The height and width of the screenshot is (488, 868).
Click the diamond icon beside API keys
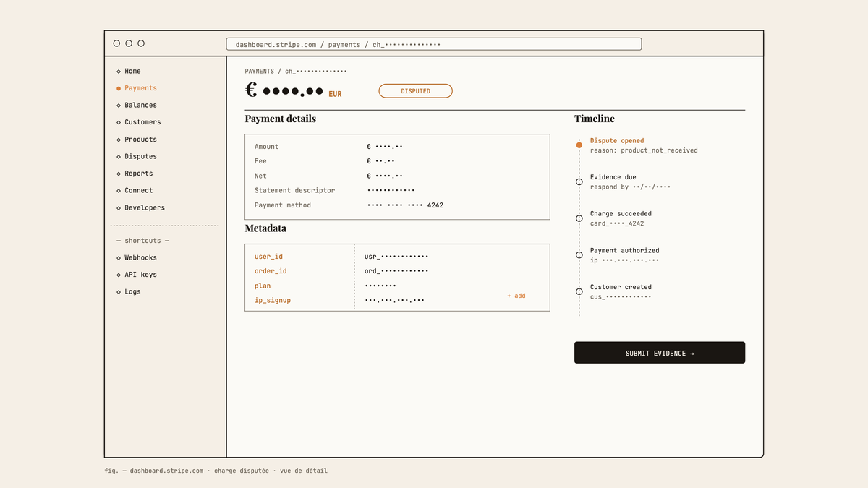pos(119,275)
